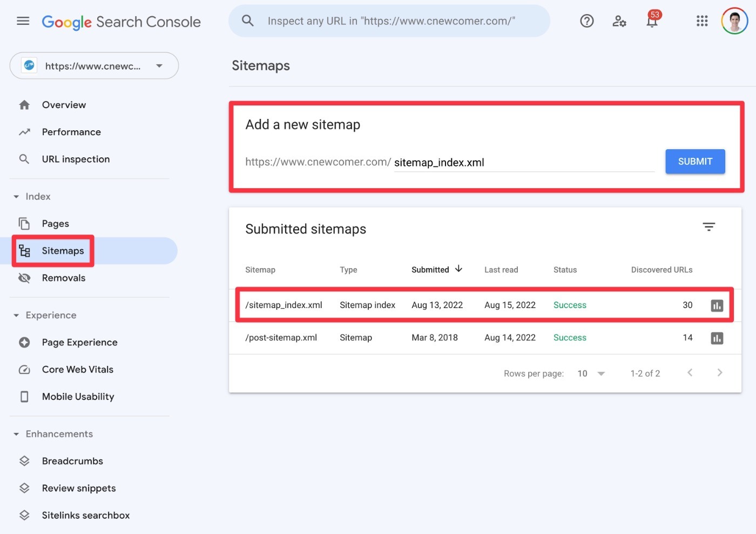
Task: Open the Rows per page dropdown
Action: tap(591, 373)
